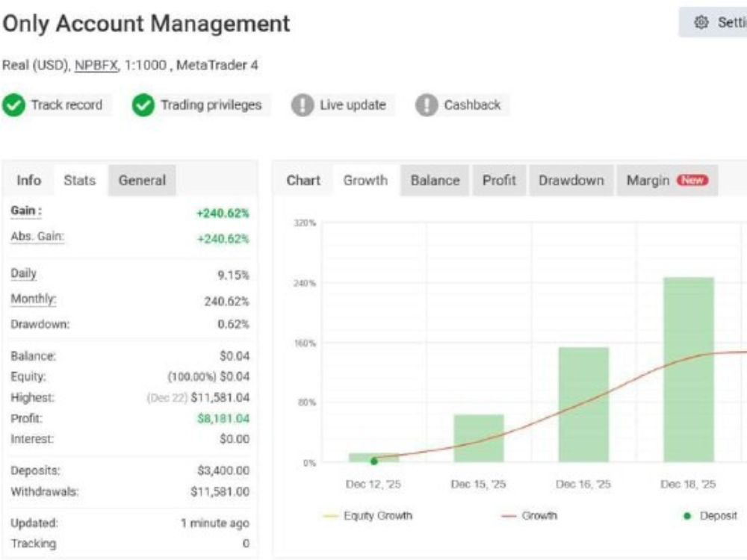Toggle the Growth legend entry
Image resolution: width=747 pixels, height=560 pixels.
(x=529, y=516)
